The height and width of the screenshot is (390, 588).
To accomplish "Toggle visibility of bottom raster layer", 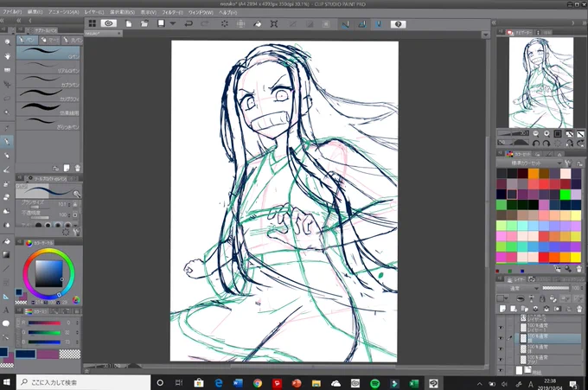I will tap(501, 360).
